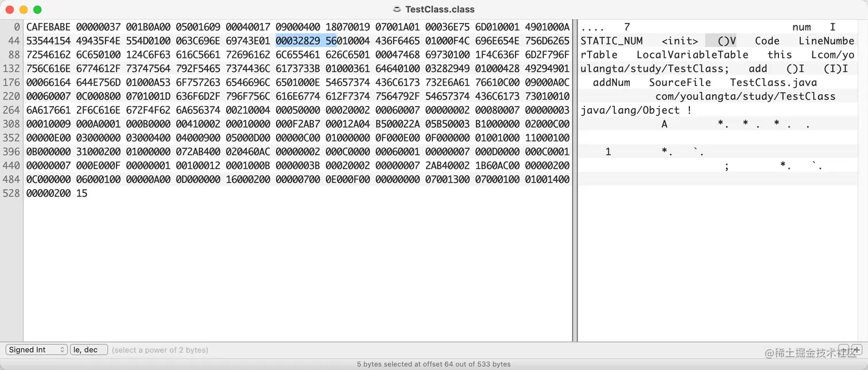The image size is (868, 370).
Task: Click hex group 49435F4E
Action: pos(99,41)
